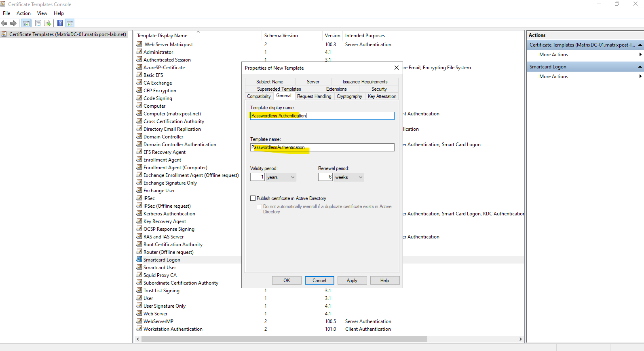Screen dimensions: 644x351
Task: Click the Back arrow toolbar icon
Action: (4, 23)
